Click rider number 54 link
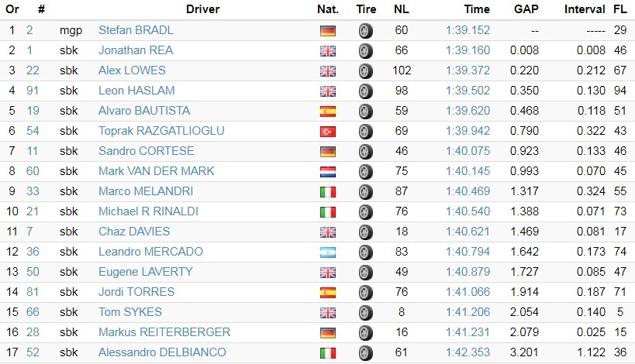The image size is (635, 364). coord(33,131)
